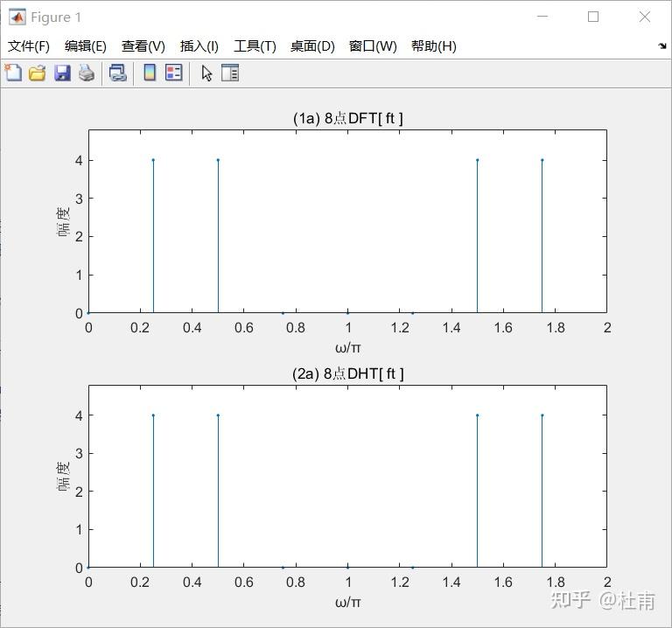Click the MATLAB logo in title bar
Image resolution: width=672 pixels, height=628 pixels.
tap(17, 17)
